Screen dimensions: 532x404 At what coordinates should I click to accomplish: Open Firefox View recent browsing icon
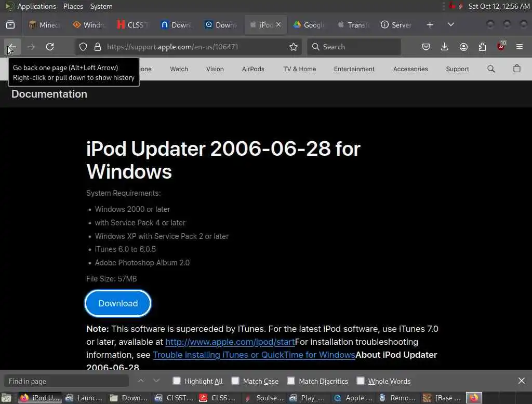click(10, 25)
